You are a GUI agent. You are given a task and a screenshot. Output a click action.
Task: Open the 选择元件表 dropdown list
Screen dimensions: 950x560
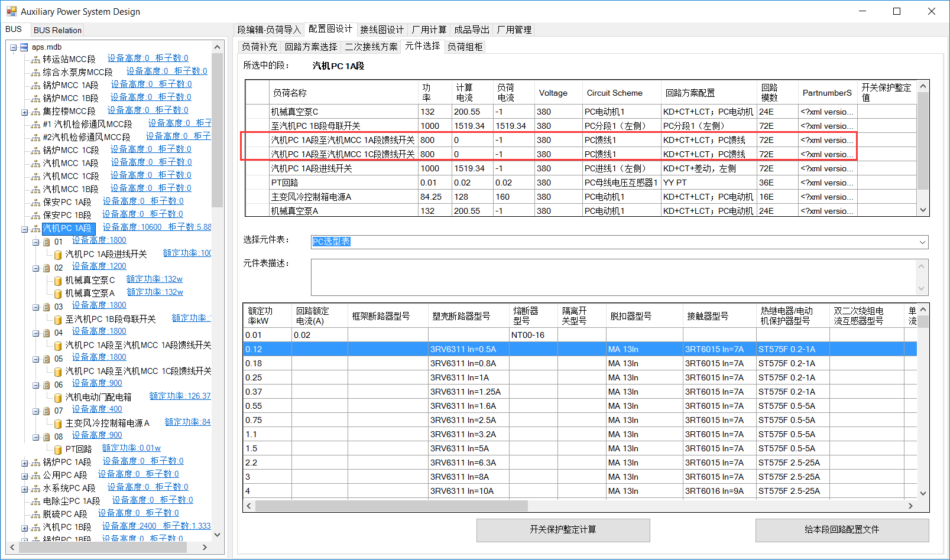click(x=922, y=242)
